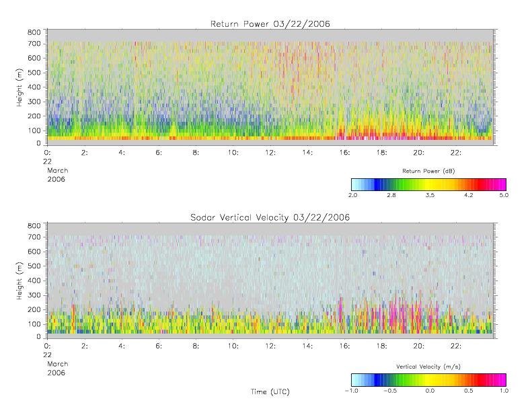Screen dimensions: 532x411
Task: Click the Return Power heatmap plot area
Action: click(x=270, y=87)
